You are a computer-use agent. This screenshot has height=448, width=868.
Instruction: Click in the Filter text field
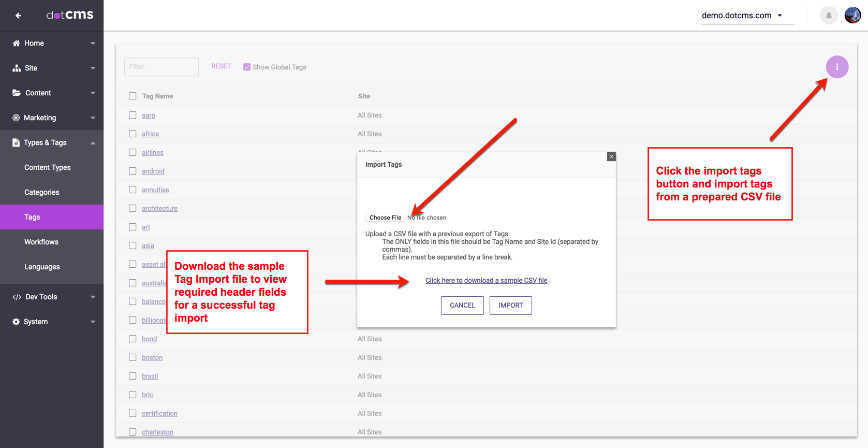click(161, 67)
